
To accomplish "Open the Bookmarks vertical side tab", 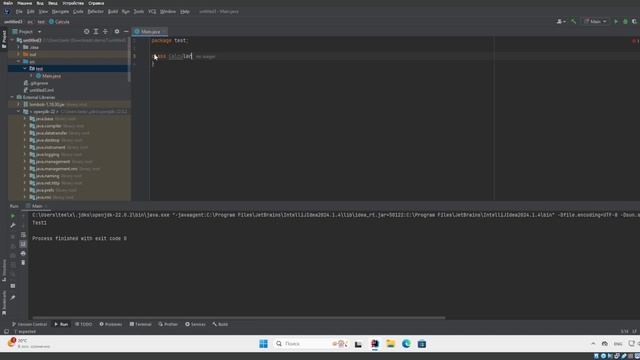I will (x=4, y=303).
